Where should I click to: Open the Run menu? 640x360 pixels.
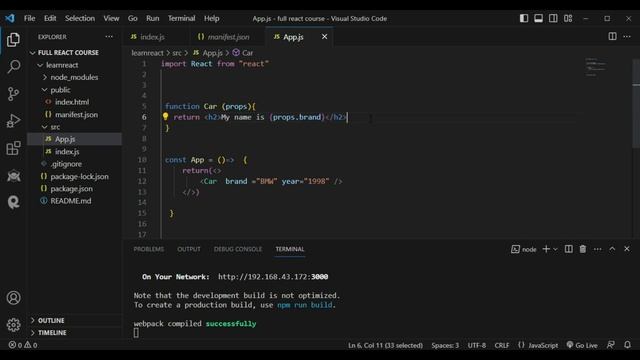(x=153, y=18)
